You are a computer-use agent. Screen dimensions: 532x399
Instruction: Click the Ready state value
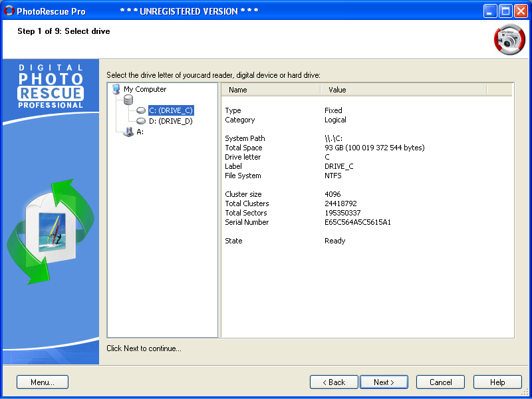pyautogui.click(x=335, y=241)
